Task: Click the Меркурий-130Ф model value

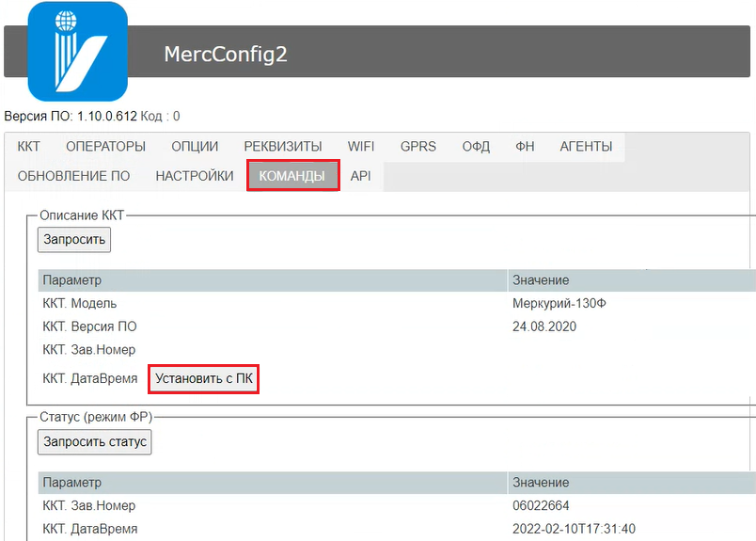Action: 559,304
